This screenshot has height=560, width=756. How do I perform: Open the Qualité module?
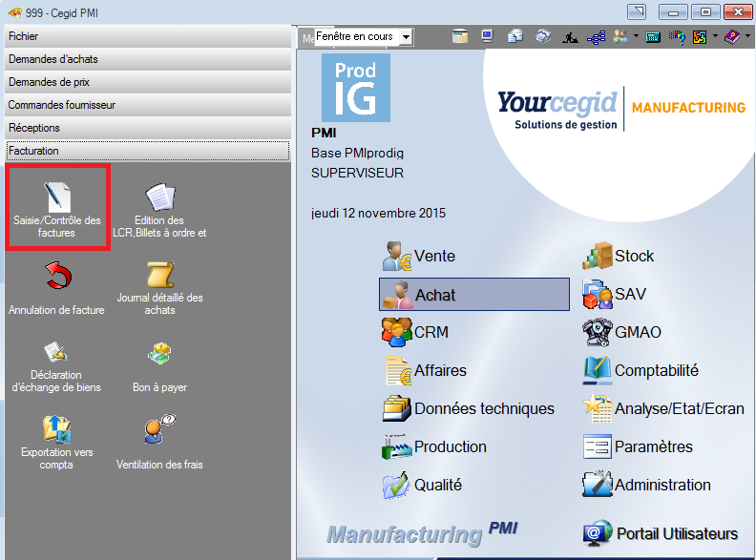pos(422,485)
